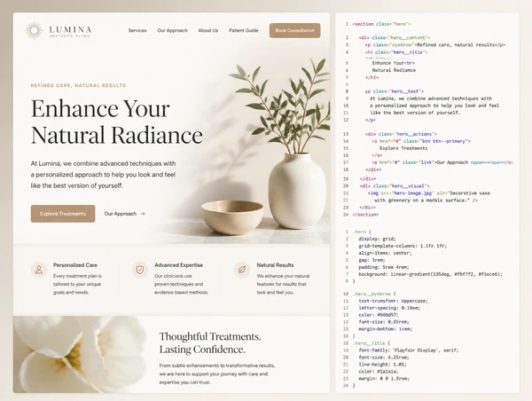Click the Personalized Care person icon
Viewport: 532px width, 401px height.
(x=39, y=270)
